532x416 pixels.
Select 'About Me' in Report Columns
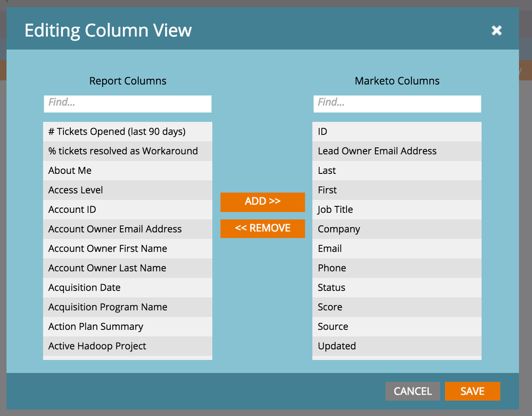pos(128,171)
